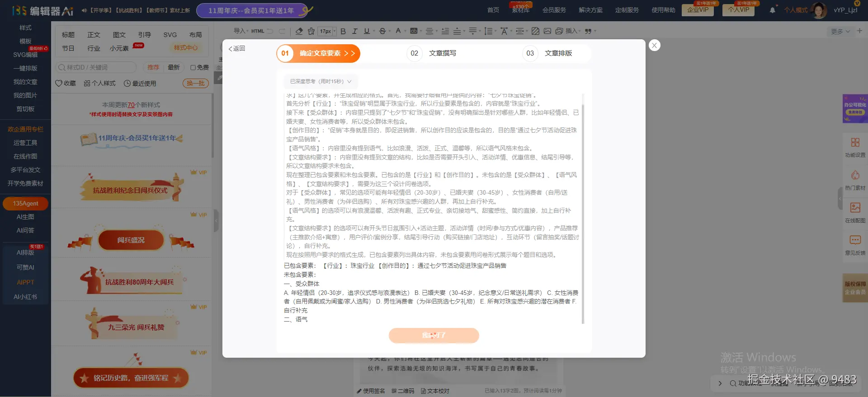Open 135Agent in the left sidebar
This screenshot has width=868, height=397.
coord(25,204)
